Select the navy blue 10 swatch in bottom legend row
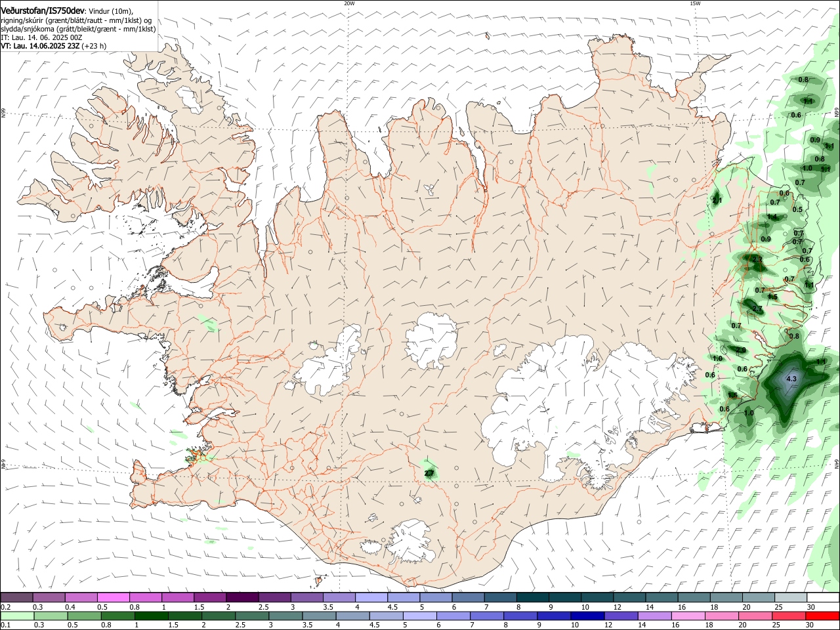 click(x=587, y=616)
